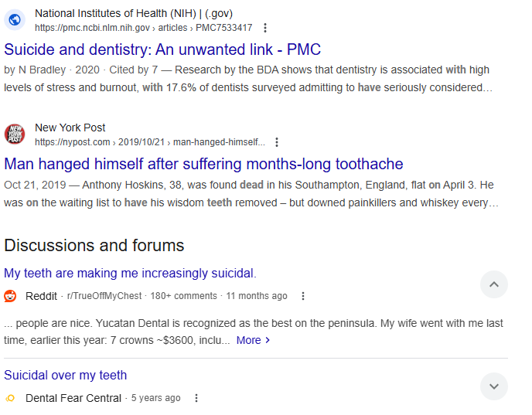Expand the 'Suicidal over my teeth' discussion
The width and height of the screenshot is (532, 415).
pos(494,386)
